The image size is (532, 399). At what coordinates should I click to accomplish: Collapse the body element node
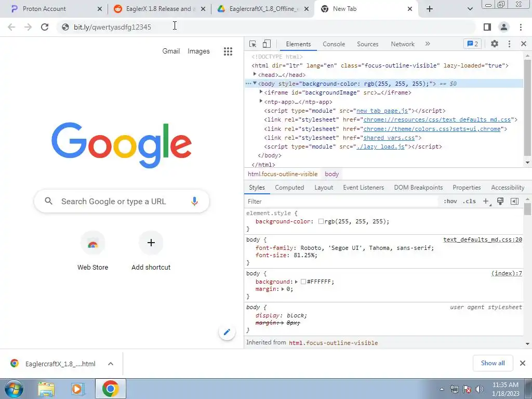pos(255,83)
